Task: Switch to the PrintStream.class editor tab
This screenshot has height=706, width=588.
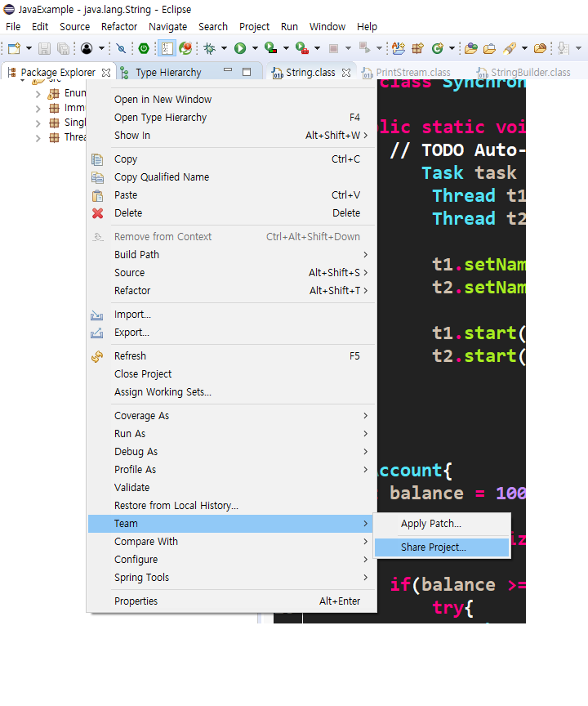Action: (406, 73)
